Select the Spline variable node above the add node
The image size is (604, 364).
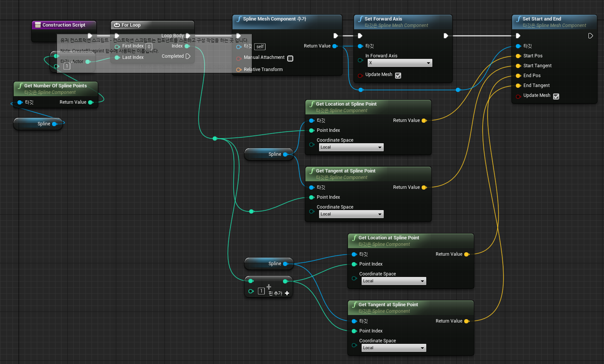point(269,264)
